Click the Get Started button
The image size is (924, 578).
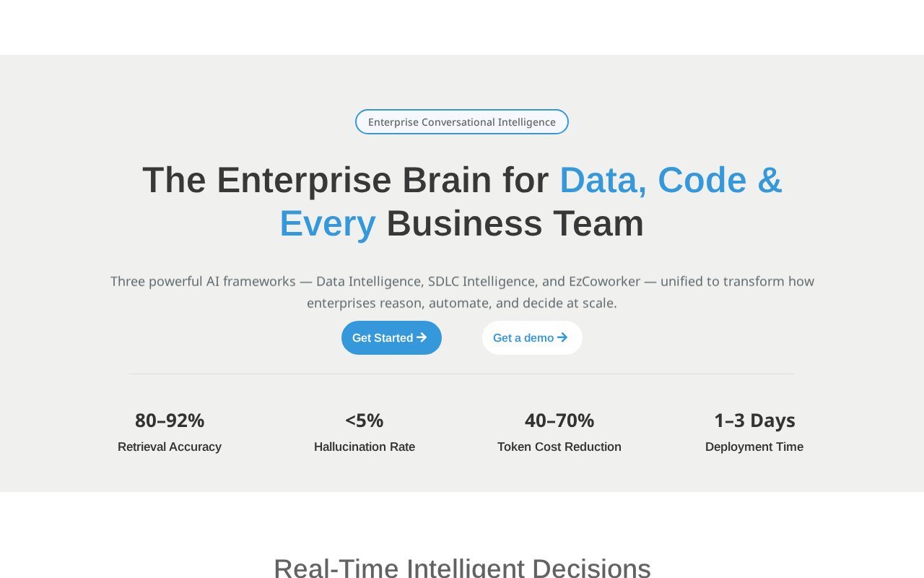click(391, 337)
